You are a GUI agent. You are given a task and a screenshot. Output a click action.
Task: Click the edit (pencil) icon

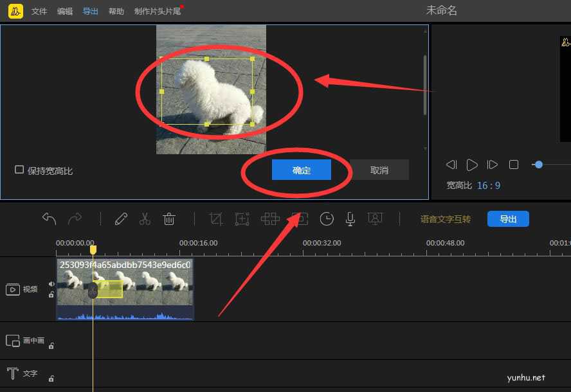point(120,218)
